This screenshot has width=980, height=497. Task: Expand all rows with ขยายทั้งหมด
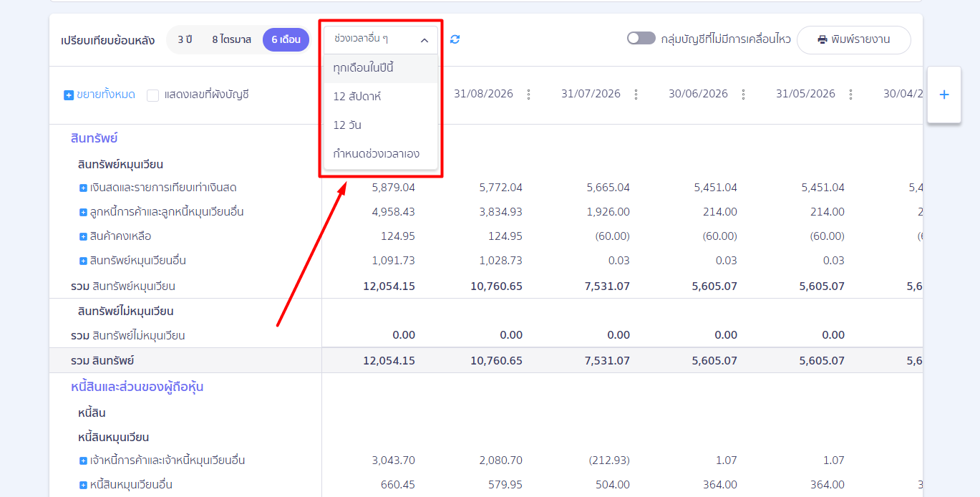click(100, 95)
